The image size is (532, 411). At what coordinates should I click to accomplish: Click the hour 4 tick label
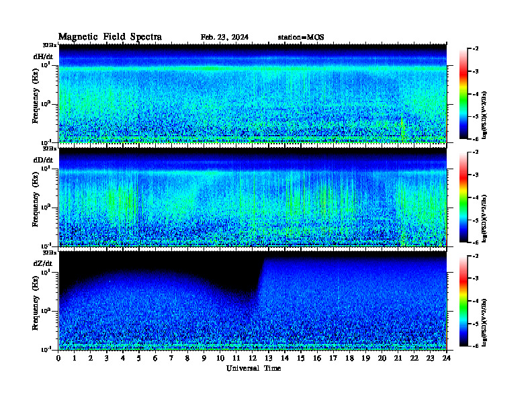[123, 358]
